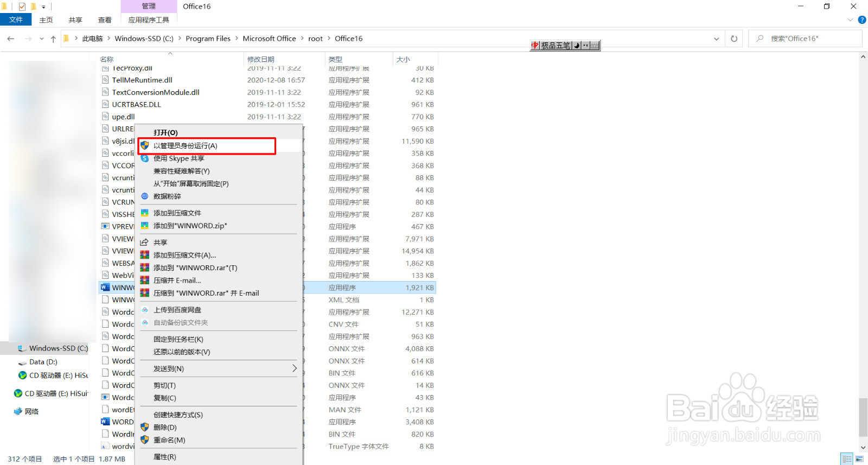Screen dimensions: 868x465
Task: Collapse the ribbon chevron
Action: (850, 20)
